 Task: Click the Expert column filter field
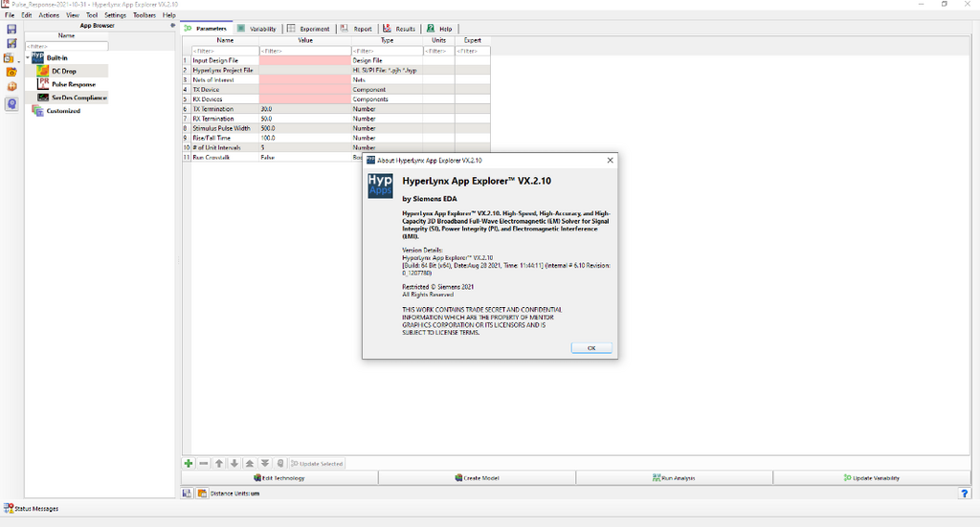pos(473,52)
